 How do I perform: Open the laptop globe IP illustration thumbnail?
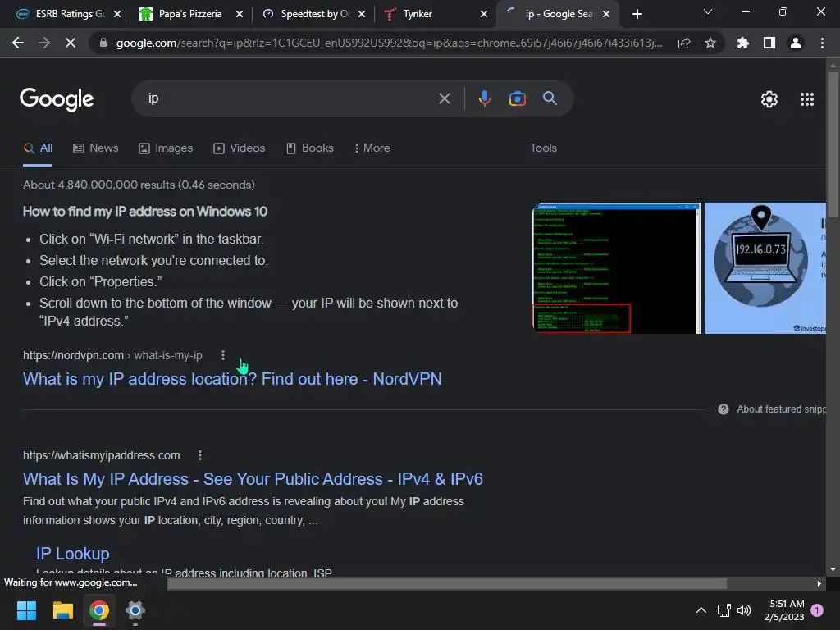click(765, 268)
